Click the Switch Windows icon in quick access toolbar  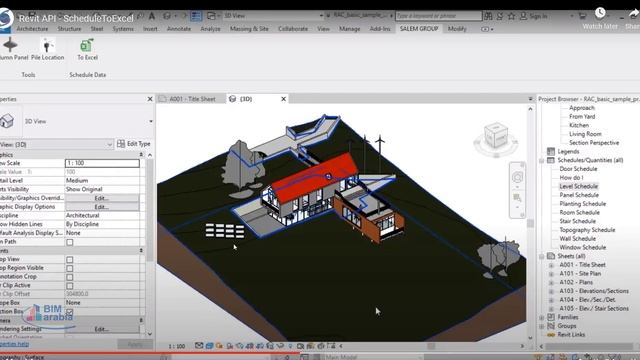(x=211, y=16)
